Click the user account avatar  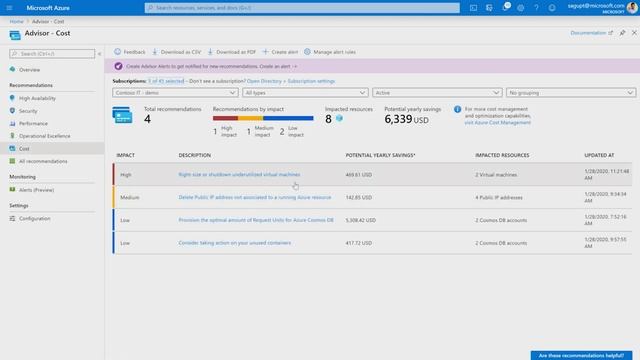632,8
